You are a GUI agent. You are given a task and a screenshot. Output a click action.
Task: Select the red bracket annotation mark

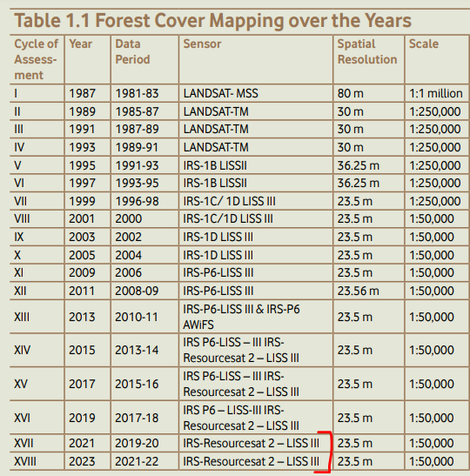(x=324, y=452)
